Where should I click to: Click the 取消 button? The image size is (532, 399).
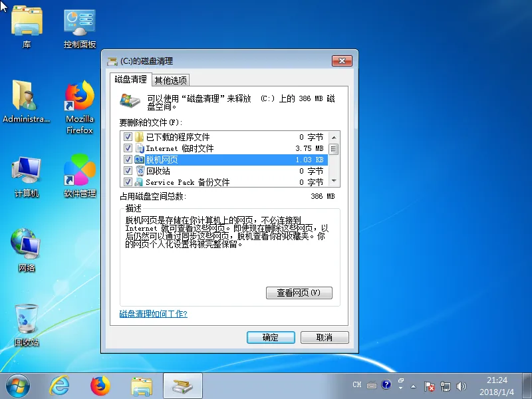click(325, 337)
